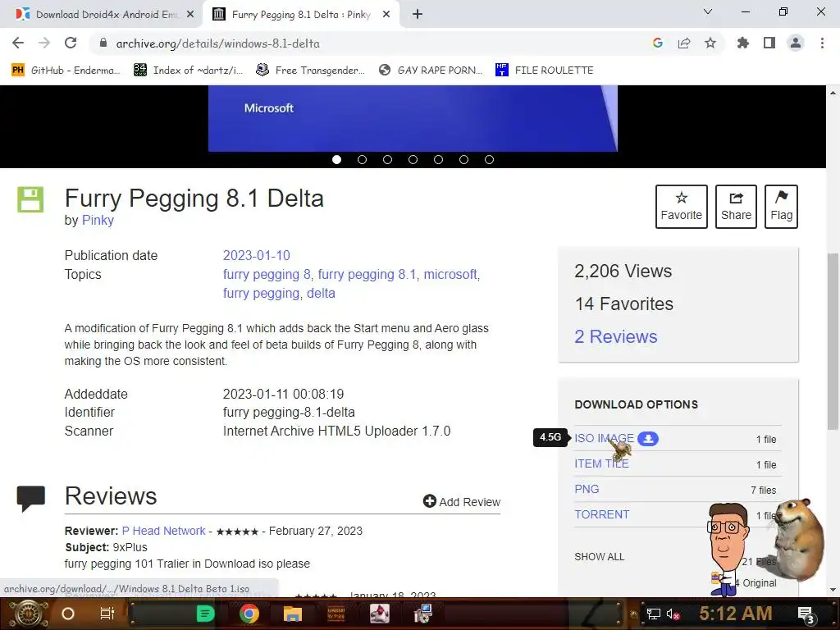Open the delta topic link
The image size is (840, 630).
tap(321, 293)
